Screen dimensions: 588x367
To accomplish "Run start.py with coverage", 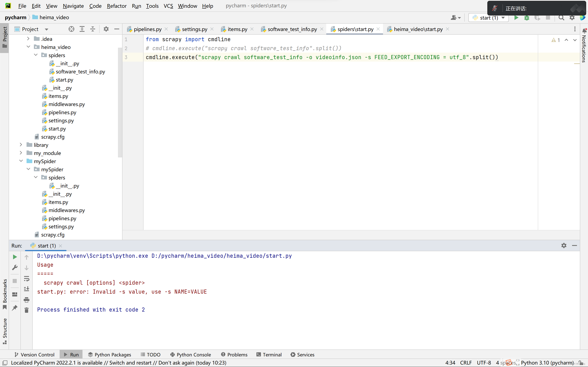I will (538, 18).
